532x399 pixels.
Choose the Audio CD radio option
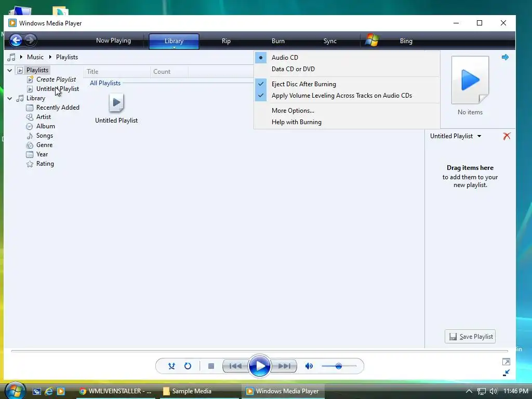(x=347, y=58)
